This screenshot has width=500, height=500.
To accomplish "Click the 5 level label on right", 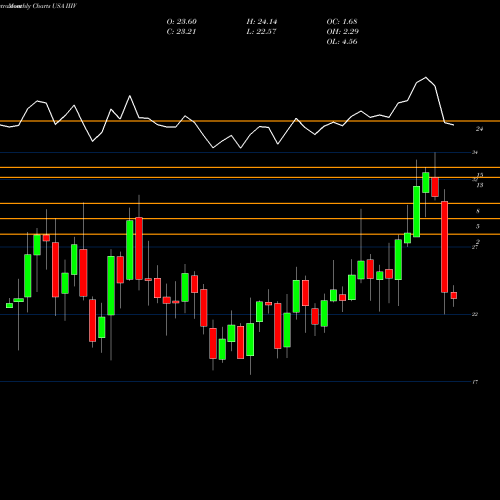I will pyautogui.click(x=478, y=227).
